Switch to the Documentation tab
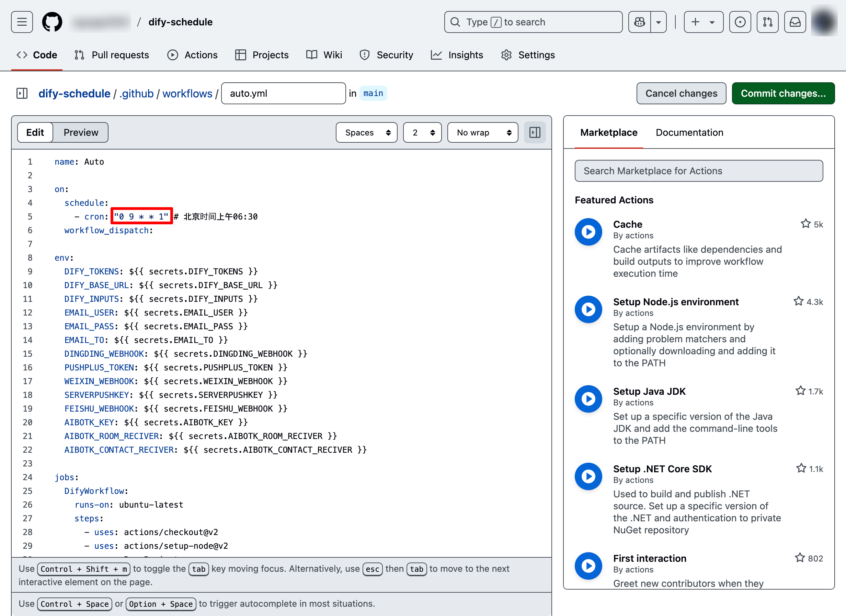The width and height of the screenshot is (846, 616). (x=689, y=132)
